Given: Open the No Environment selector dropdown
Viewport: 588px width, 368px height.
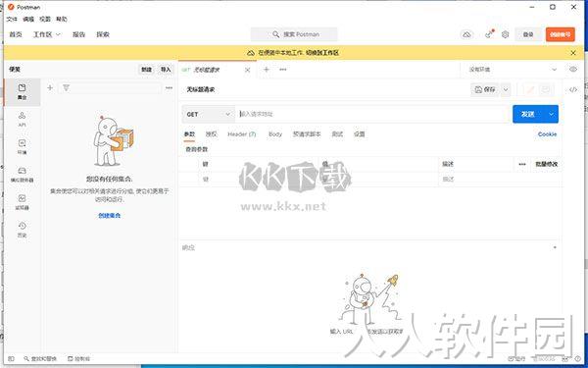Looking at the screenshot, I should [x=513, y=70].
